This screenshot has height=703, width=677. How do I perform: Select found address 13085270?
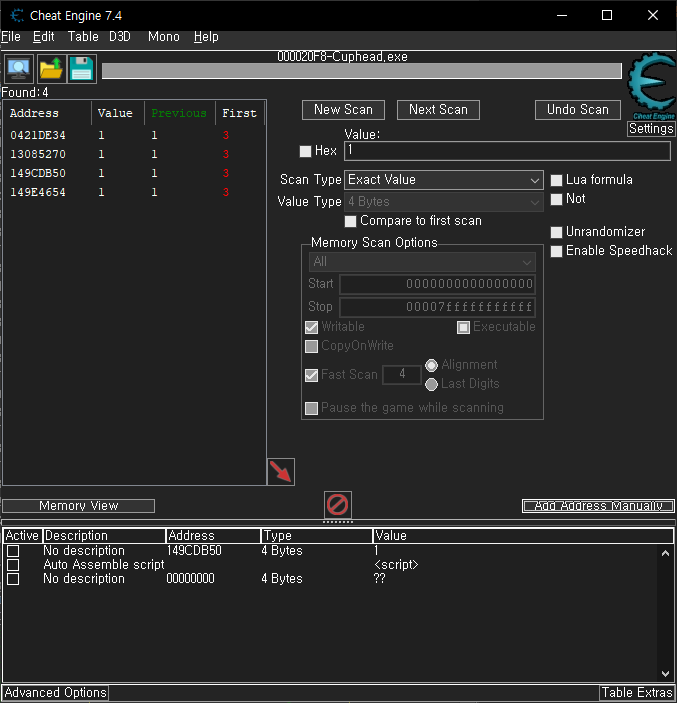point(134,154)
